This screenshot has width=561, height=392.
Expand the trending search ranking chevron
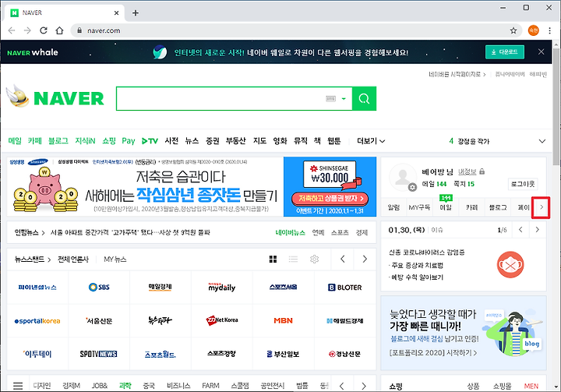(542, 141)
